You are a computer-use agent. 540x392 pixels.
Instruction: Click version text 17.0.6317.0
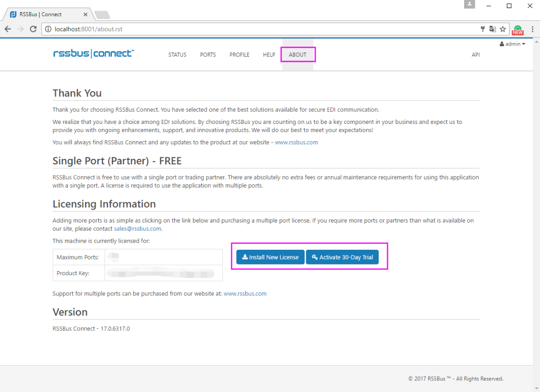click(x=115, y=329)
